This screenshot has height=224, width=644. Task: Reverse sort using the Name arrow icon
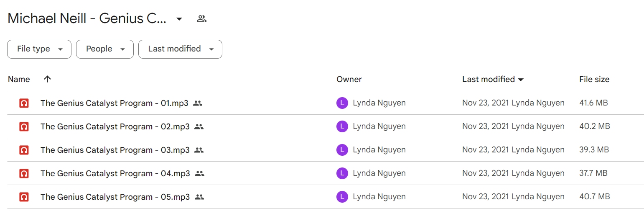point(48,79)
